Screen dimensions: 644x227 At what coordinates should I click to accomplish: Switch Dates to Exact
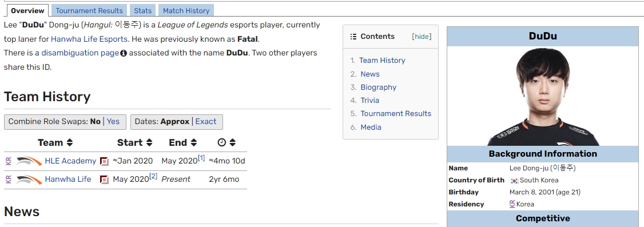[205, 121]
